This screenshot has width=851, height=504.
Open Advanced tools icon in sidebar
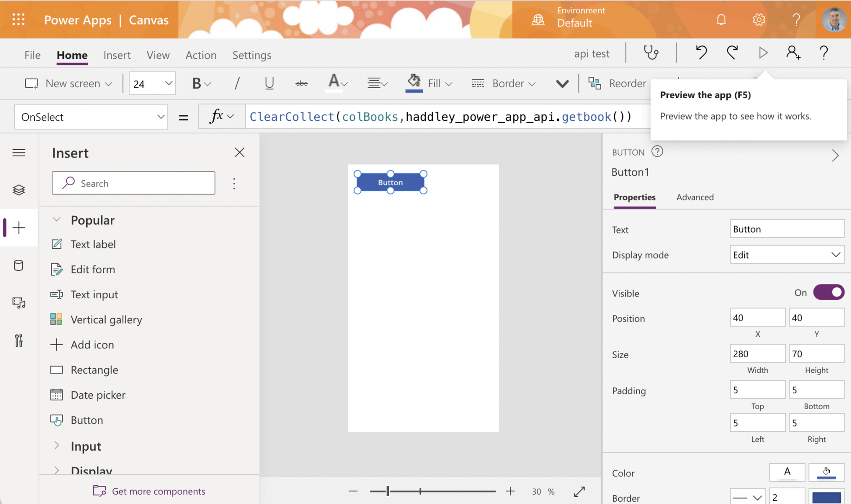coord(19,341)
